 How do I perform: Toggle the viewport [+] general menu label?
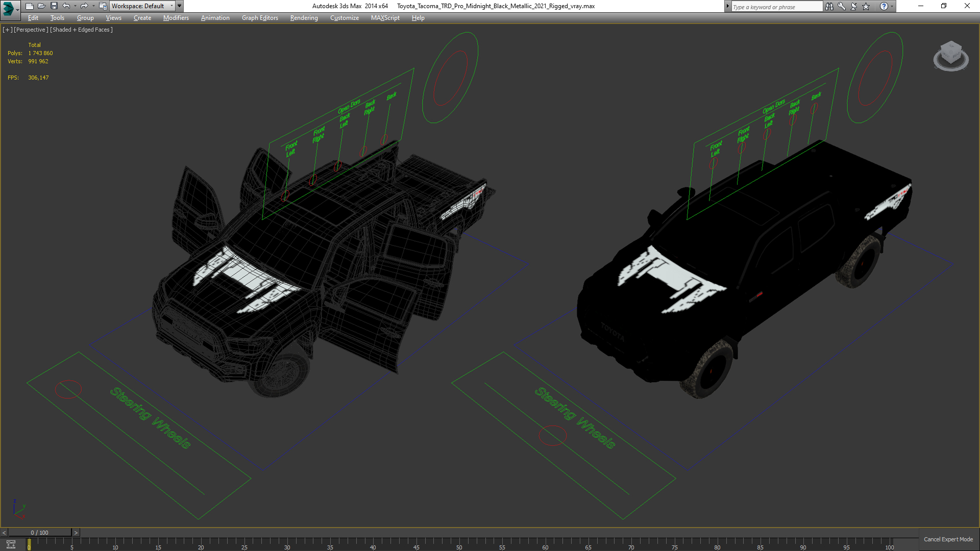(7, 30)
